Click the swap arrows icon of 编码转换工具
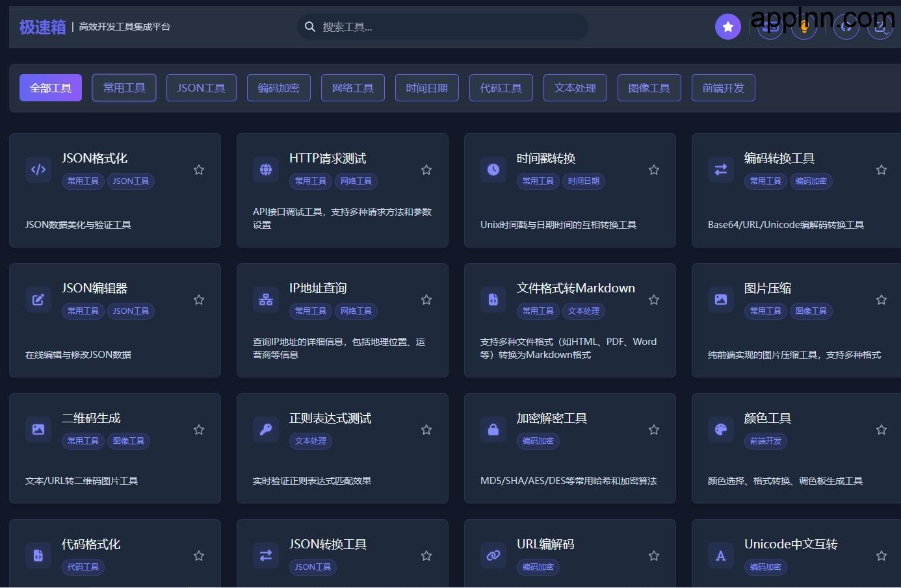 (x=721, y=170)
